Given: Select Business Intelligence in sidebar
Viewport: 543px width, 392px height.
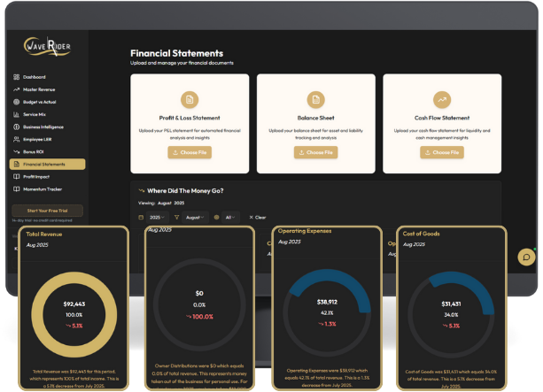Looking at the screenshot, I should [47, 127].
